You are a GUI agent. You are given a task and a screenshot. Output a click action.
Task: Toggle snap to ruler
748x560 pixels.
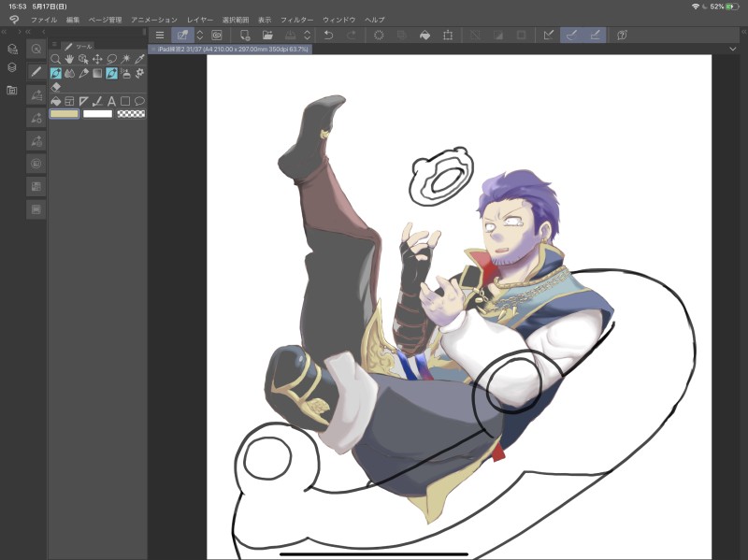click(x=549, y=35)
